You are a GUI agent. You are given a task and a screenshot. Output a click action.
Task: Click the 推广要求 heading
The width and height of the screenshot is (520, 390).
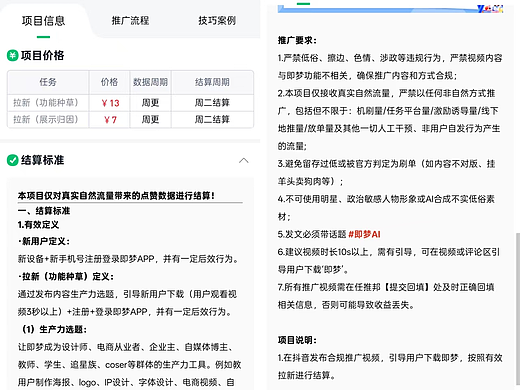pyautogui.click(x=297, y=40)
